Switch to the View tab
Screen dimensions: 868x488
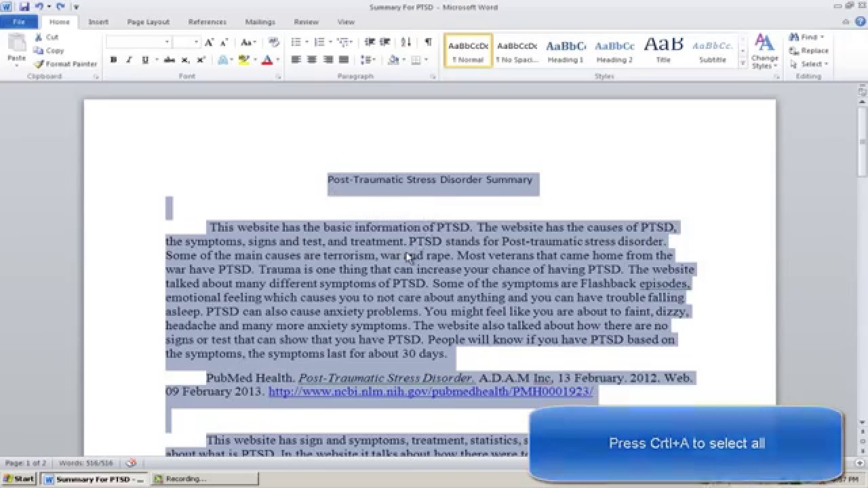point(346,22)
